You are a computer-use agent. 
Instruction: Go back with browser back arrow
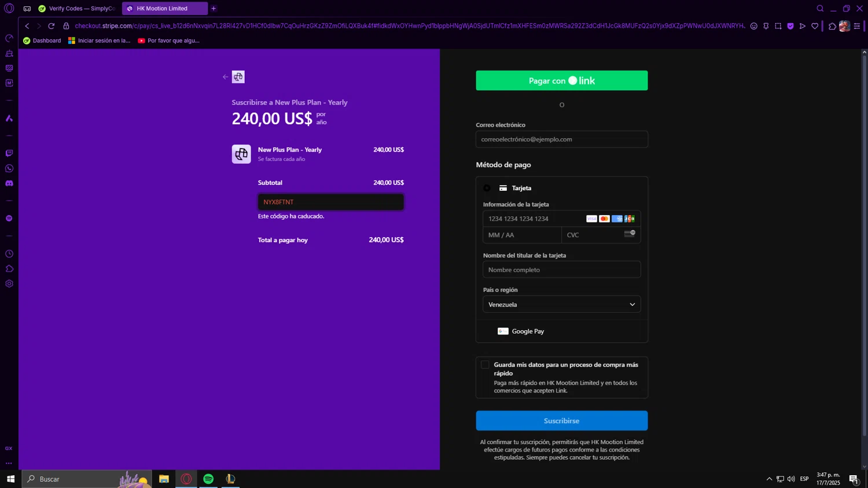27,26
